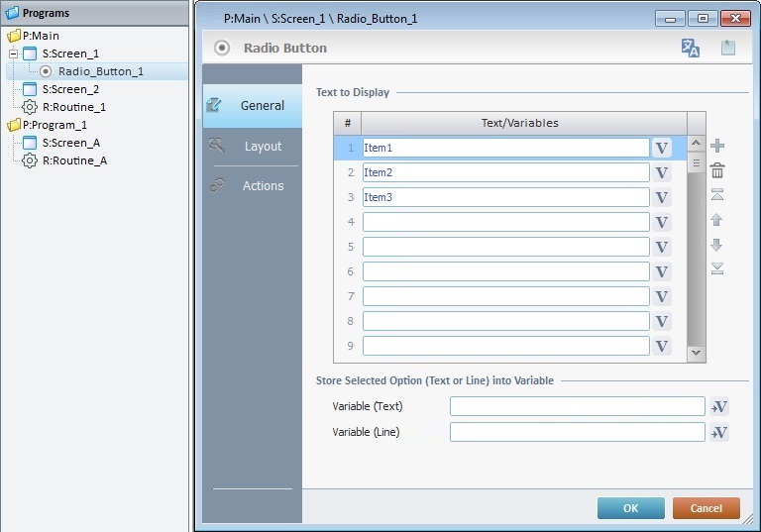Collapse the S:Screen_1 tree node
The height and width of the screenshot is (532, 761).
14,53
